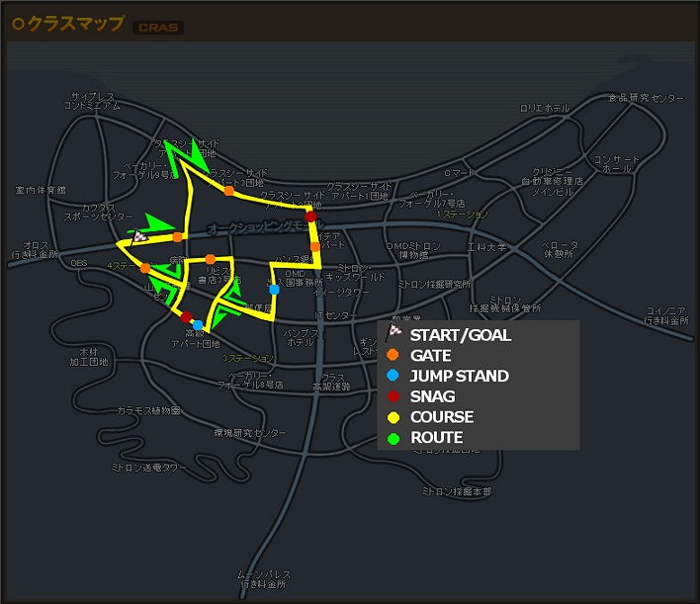Select the ムーンパレス 行き料金所 label
Viewport: 700px width, 604px height.
tap(263, 579)
